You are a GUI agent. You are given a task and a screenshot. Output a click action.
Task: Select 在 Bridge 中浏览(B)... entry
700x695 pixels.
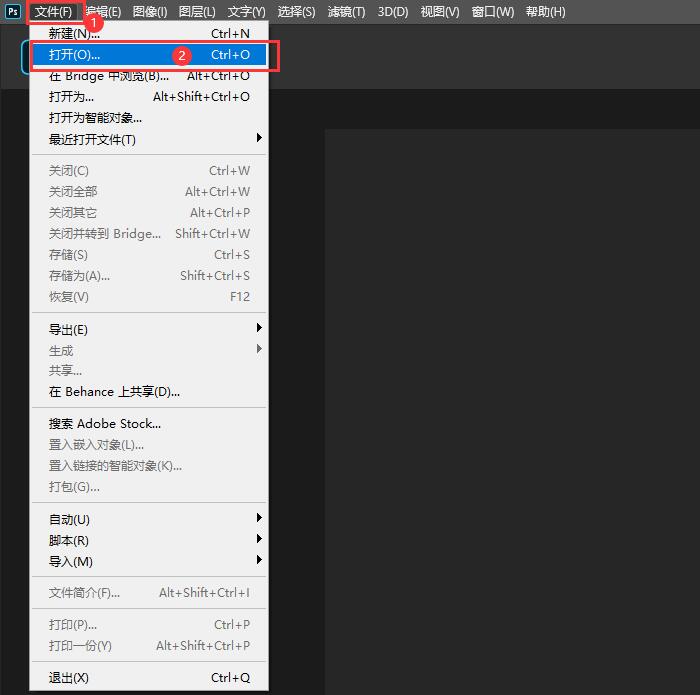click(x=149, y=76)
